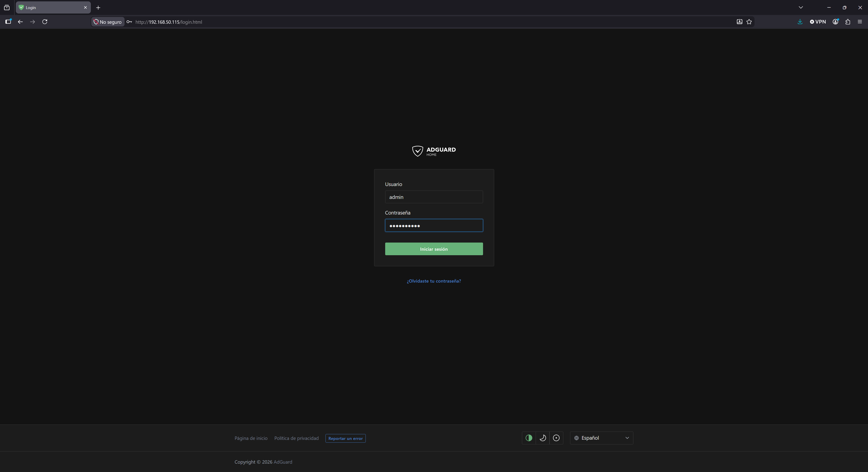Minimize the browser window
Image resolution: width=868 pixels, height=472 pixels.
pyautogui.click(x=829, y=7)
